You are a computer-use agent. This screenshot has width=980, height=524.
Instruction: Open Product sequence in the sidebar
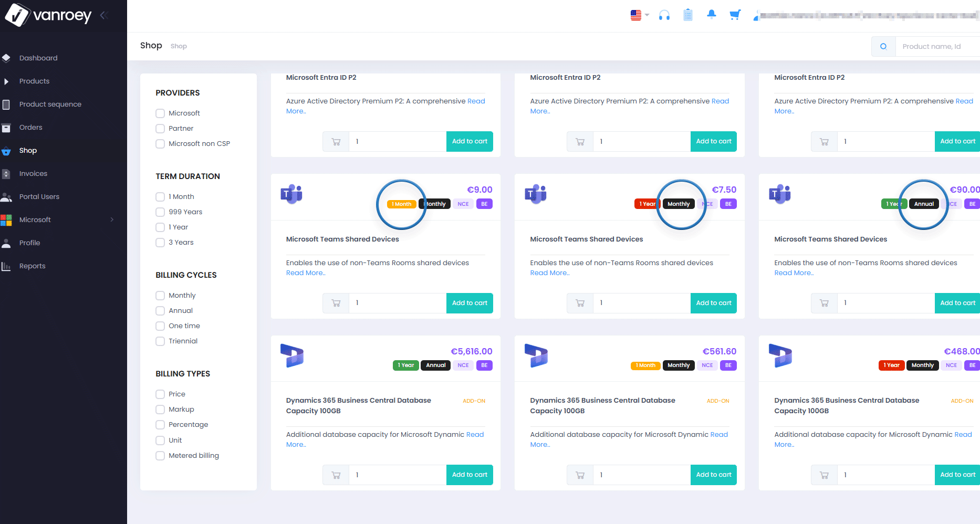[x=50, y=104]
